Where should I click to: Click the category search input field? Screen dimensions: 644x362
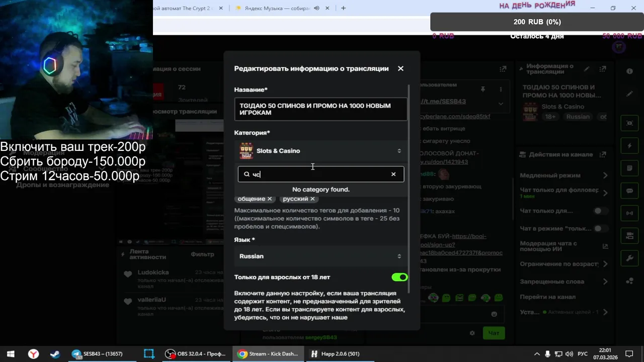320,174
